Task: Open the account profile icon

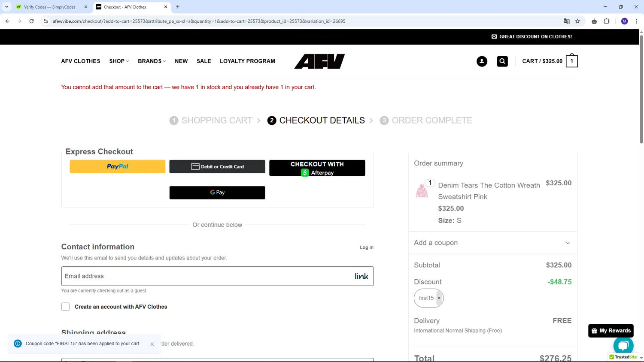Action: coord(482,61)
